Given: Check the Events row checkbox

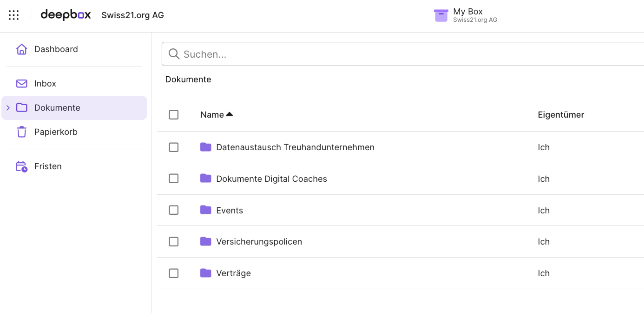Looking at the screenshot, I should click(x=173, y=210).
